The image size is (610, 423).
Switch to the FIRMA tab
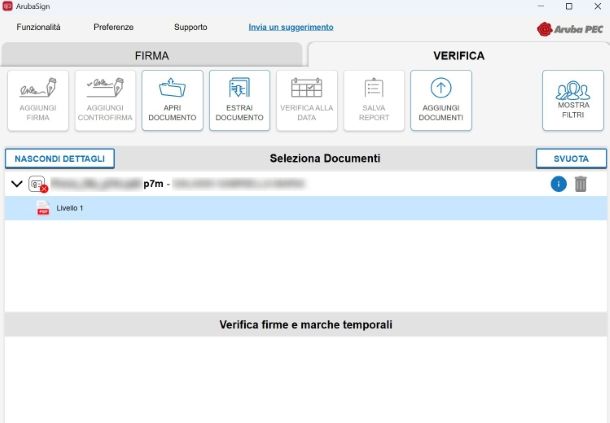pyautogui.click(x=151, y=55)
